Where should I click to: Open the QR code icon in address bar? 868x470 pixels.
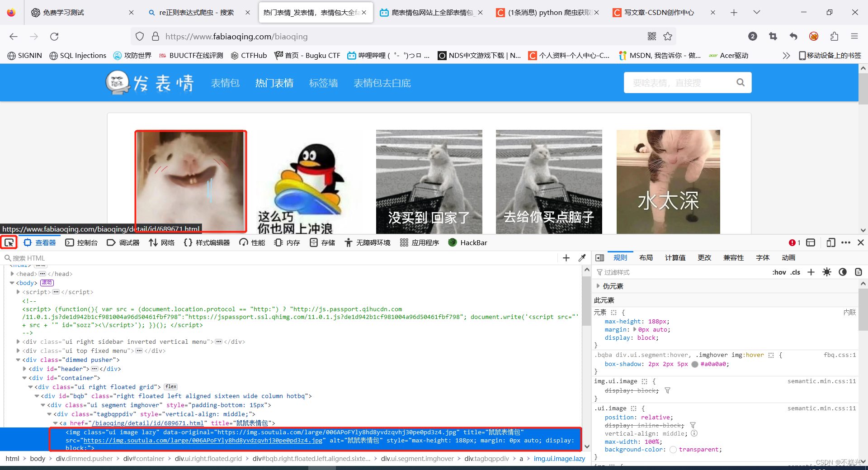[x=652, y=37]
